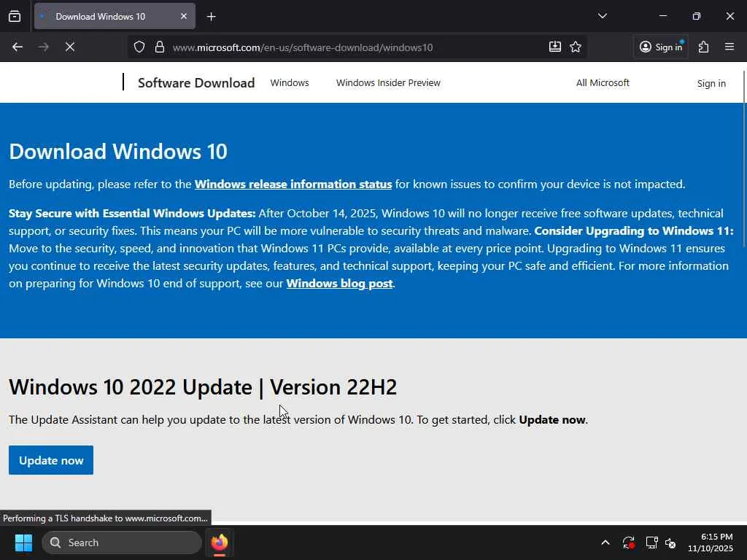Show hidden system tray icons
The width and height of the screenshot is (747, 560).
(605, 542)
